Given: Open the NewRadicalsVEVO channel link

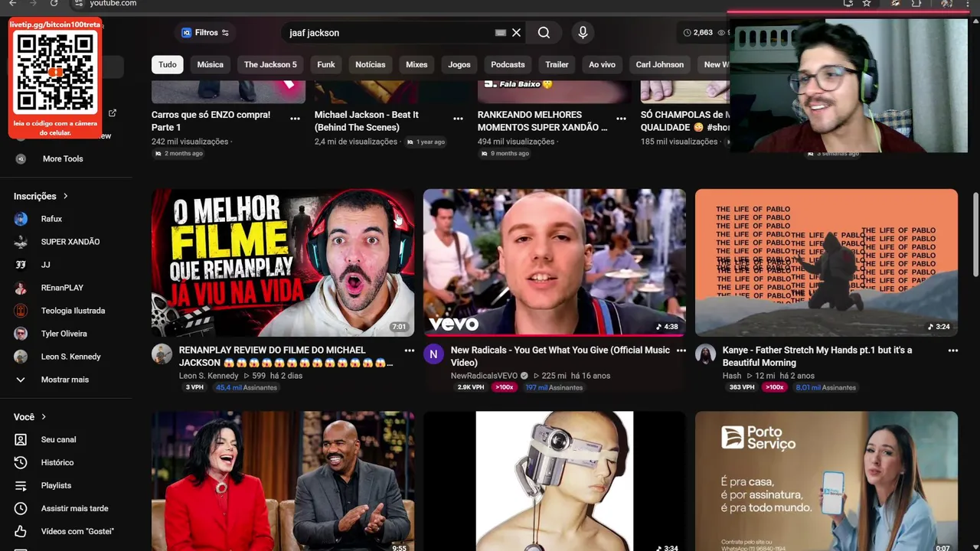Looking at the screenshot, I should pos(484,376).
